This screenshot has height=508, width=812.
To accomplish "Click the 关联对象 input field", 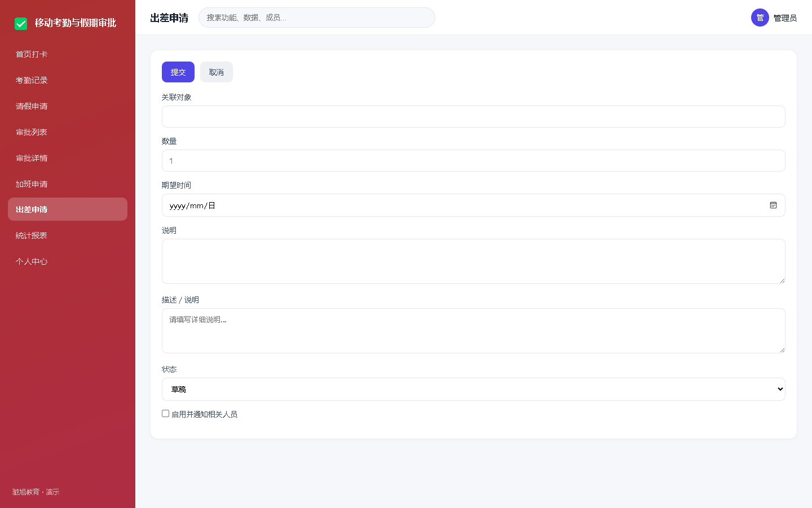I will (x=473, y=117).
